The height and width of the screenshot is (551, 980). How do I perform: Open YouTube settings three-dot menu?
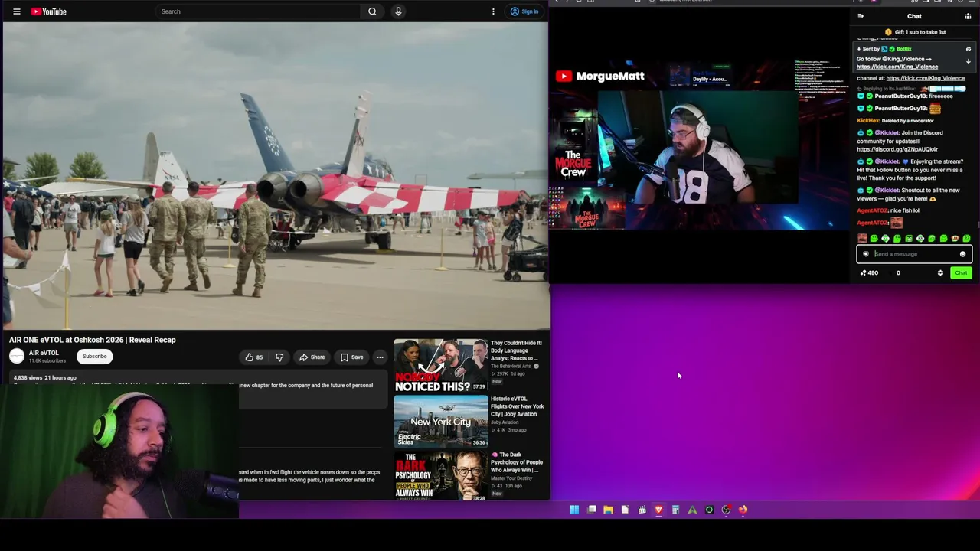[x=493, y=11]
